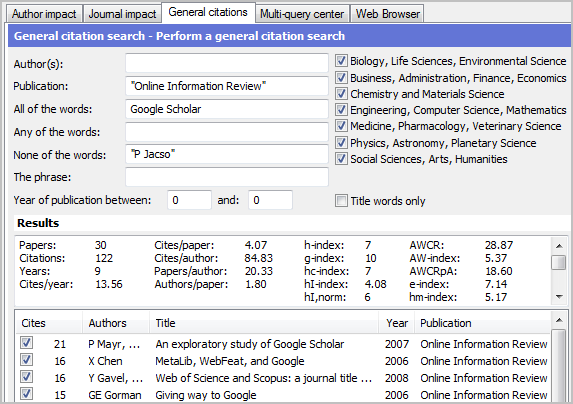Click the h-index value 7

coord(368,245)
